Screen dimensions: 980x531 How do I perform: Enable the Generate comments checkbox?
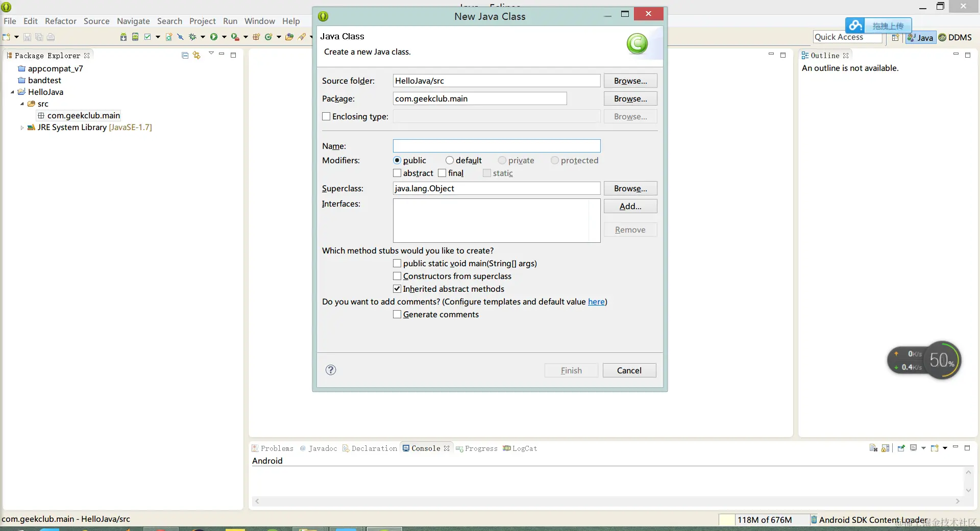397,314
